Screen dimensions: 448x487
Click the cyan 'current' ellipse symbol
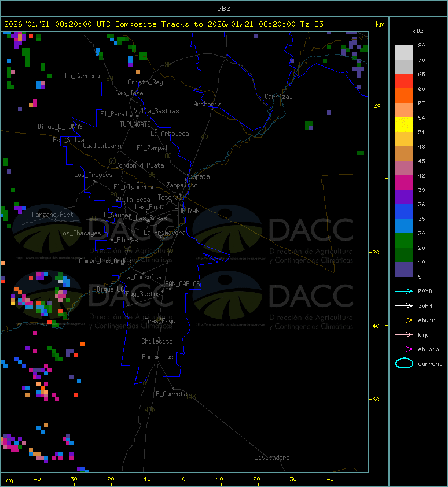404,363
